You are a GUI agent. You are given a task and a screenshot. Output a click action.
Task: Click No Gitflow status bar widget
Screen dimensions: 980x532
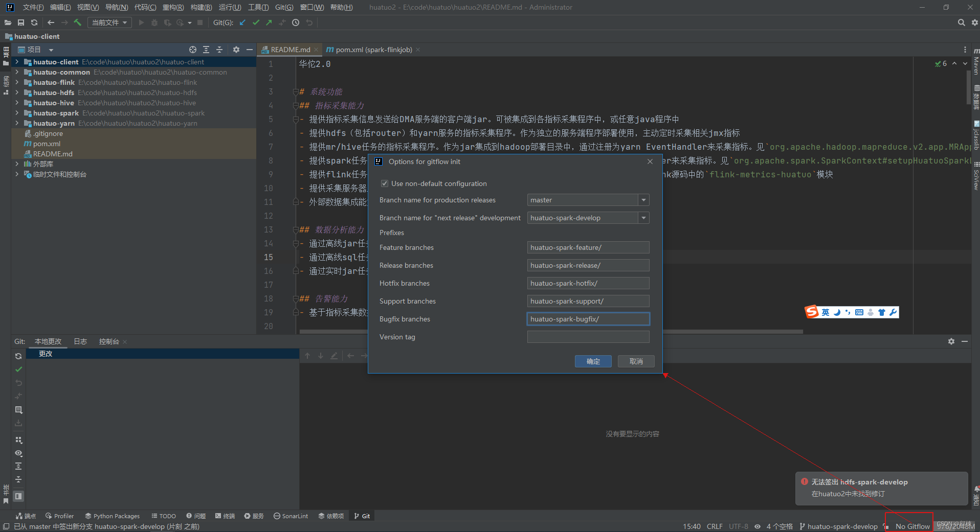click(x=912, y=526)
